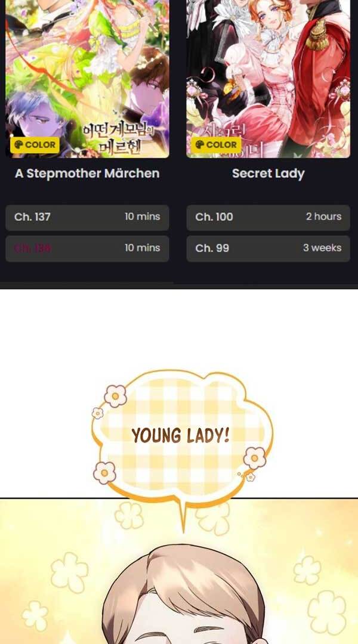Click the yellow COLOR badge on A Stepmother Märchen
358x644 pixels.
[35, 144]
